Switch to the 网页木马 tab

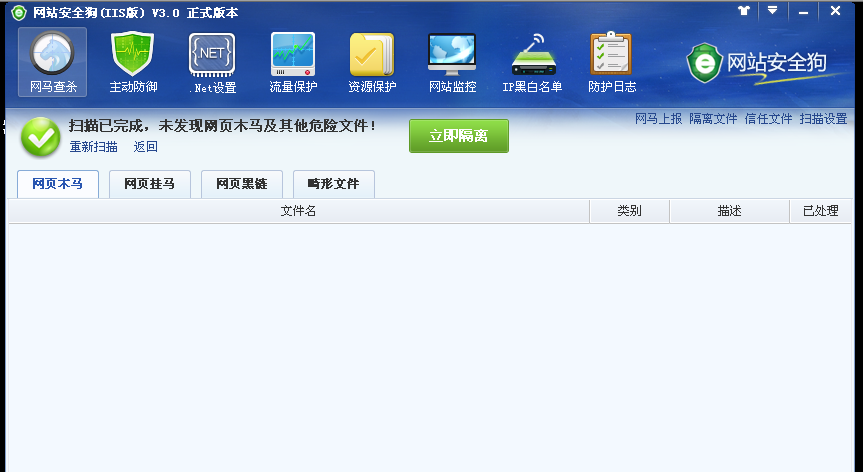pos(58,184)
